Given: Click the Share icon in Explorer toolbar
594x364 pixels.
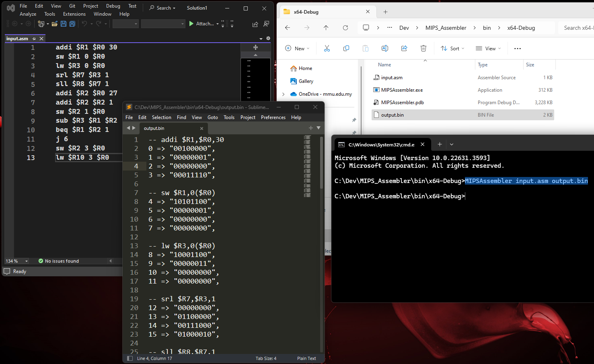Looking at the screenshot, I should pos(404,48).
